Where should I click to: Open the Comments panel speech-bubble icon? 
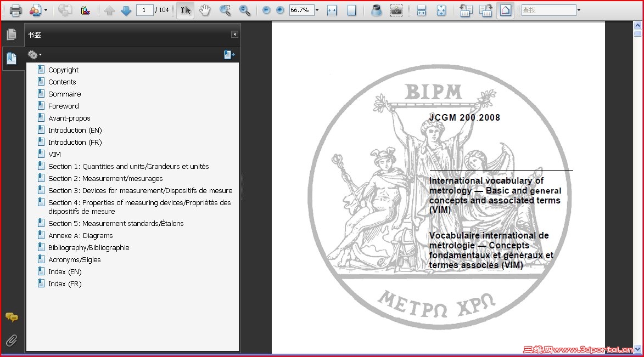pyautogui.click(x=12, y=317)
